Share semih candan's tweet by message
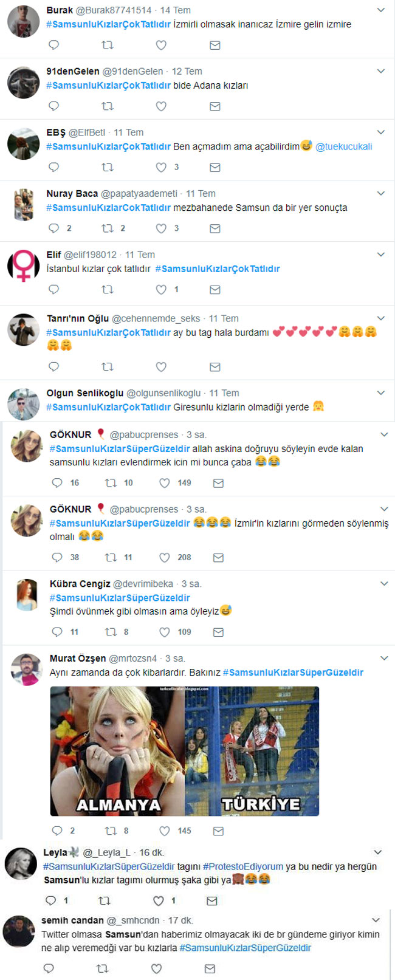This screenshot has width=395, height=980. (210, 969)
